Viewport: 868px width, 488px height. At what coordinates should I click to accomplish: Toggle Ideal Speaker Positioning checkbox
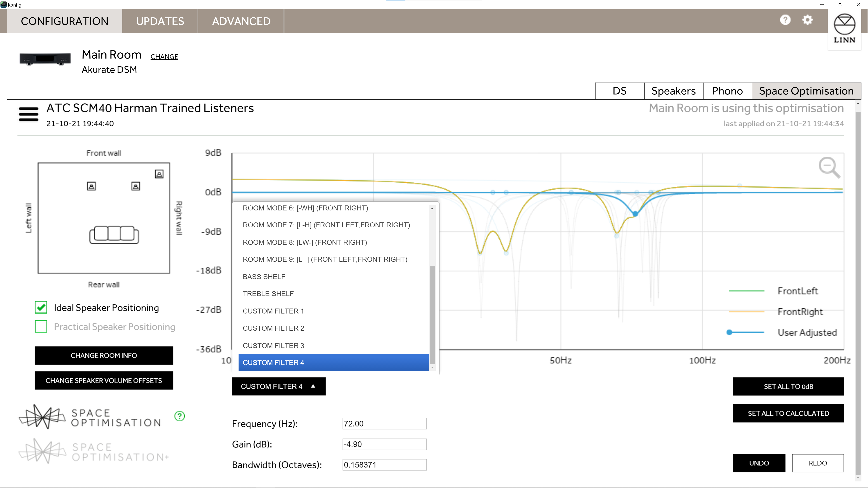41,307
